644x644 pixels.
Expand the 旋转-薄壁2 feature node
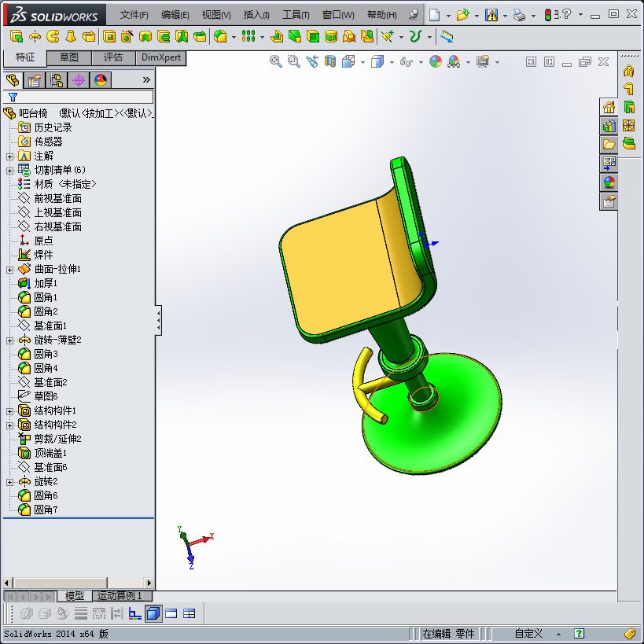tap(10, 340)
